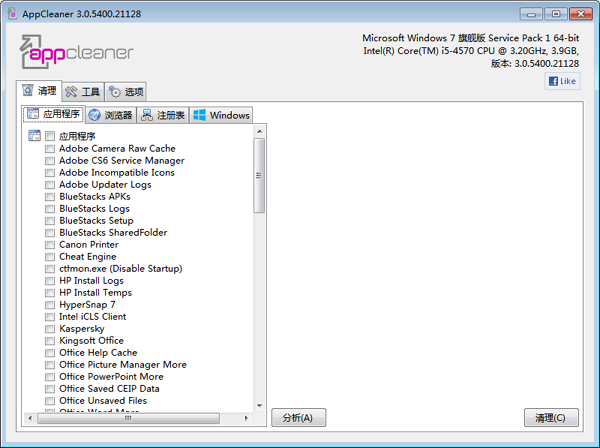
Task: Check BlueStacks Setup
Action: click(50, 221)
